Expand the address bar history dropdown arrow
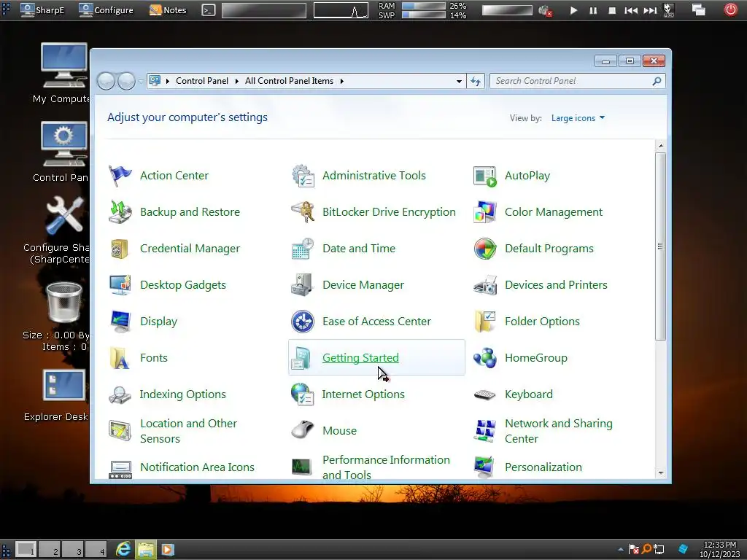The height and width of the screenshot is (560, 747). click(x=459, y=82)
